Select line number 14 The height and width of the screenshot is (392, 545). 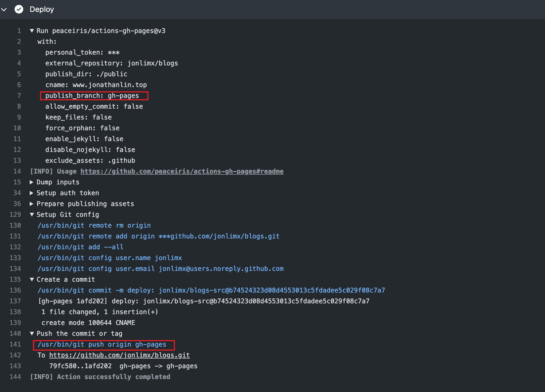click(17, 171)
